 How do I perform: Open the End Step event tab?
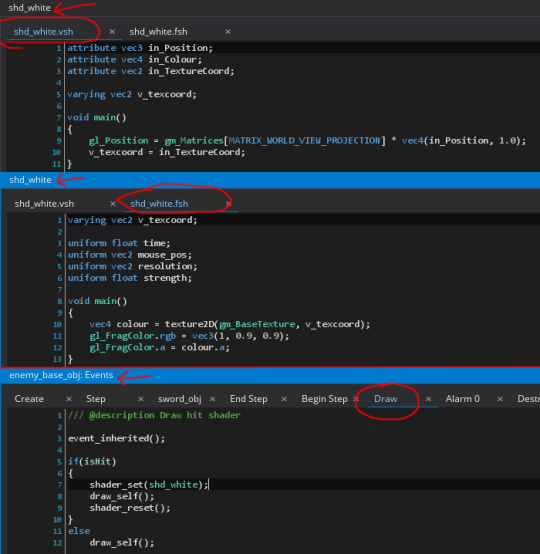[x=248, y=399]
